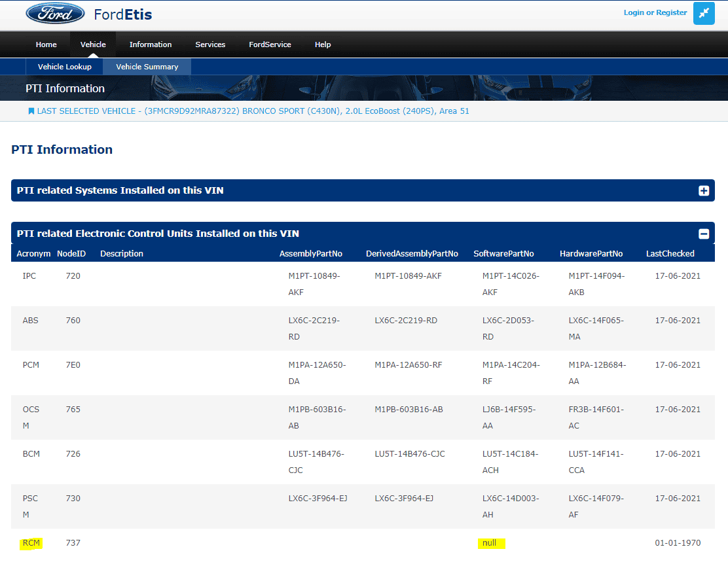
Task: Open the FordService menu
Action: click(x=270, y=44)
